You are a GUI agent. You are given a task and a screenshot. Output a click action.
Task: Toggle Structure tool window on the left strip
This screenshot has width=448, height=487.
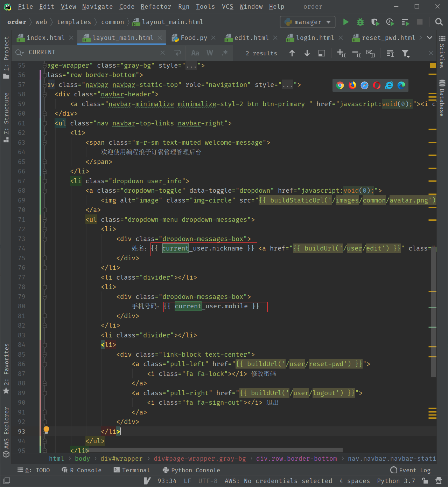(6, 117)
